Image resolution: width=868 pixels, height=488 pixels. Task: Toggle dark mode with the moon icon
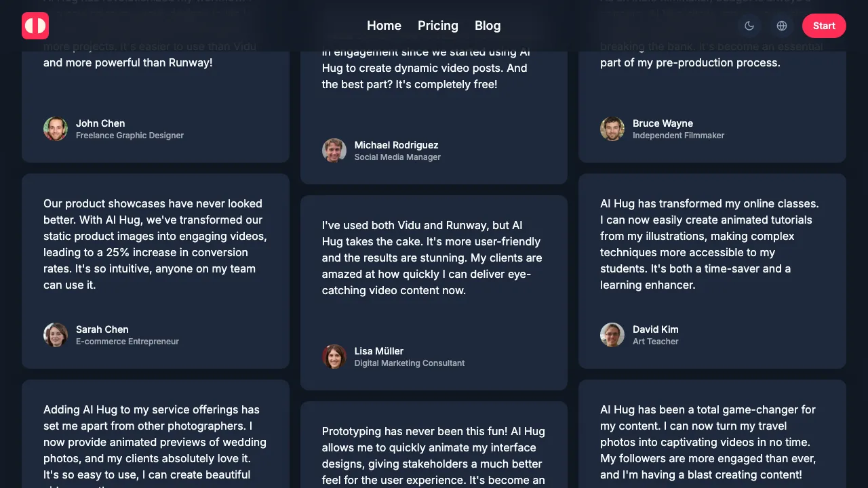pos(749,26)
